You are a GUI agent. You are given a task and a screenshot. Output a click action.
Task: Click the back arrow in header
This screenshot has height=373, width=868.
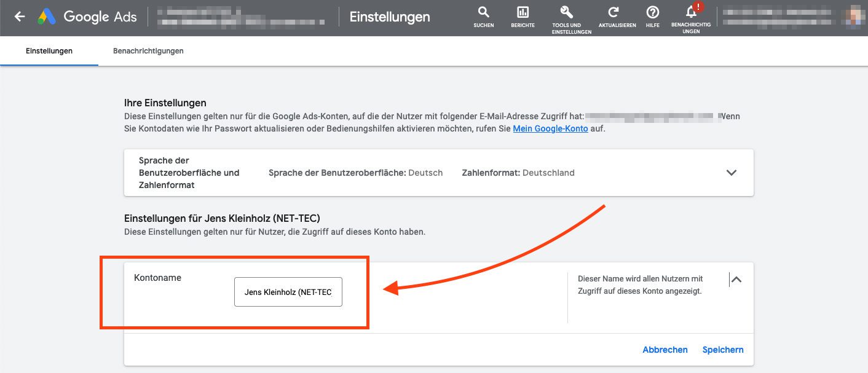click(x=20, y=17)
